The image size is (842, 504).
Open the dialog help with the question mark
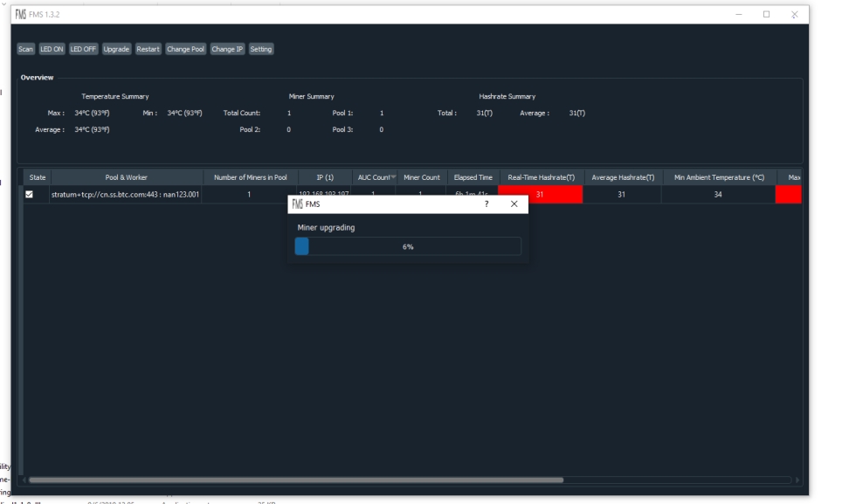487,204
